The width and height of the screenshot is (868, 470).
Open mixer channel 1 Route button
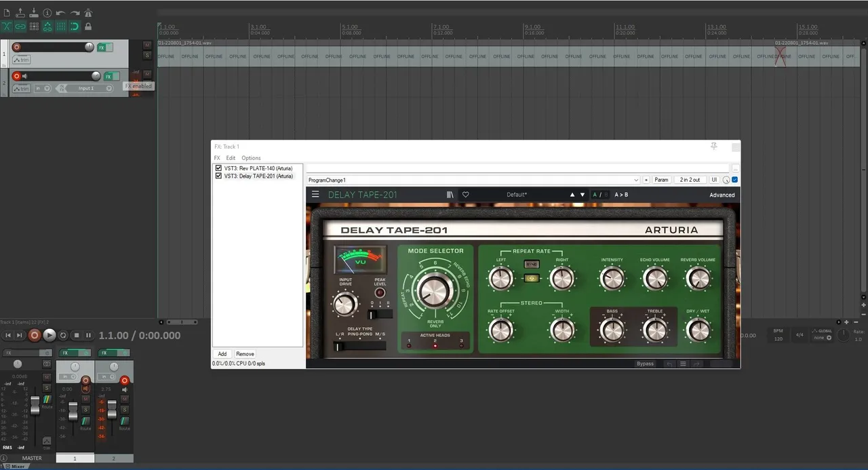coord(85,424)
